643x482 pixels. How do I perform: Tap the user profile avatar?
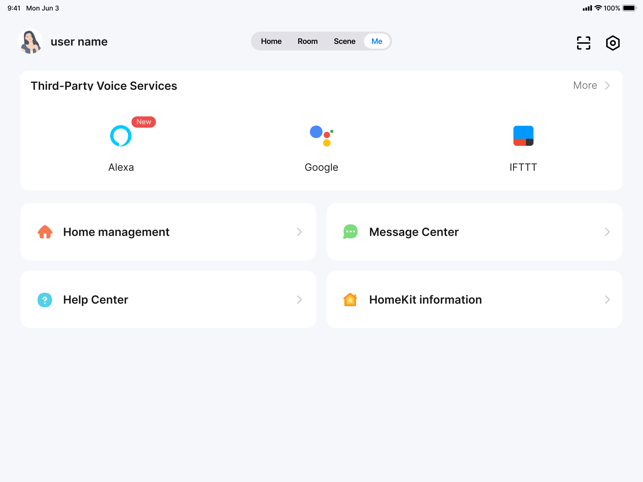pyautogui.click(x=31, y=41)
